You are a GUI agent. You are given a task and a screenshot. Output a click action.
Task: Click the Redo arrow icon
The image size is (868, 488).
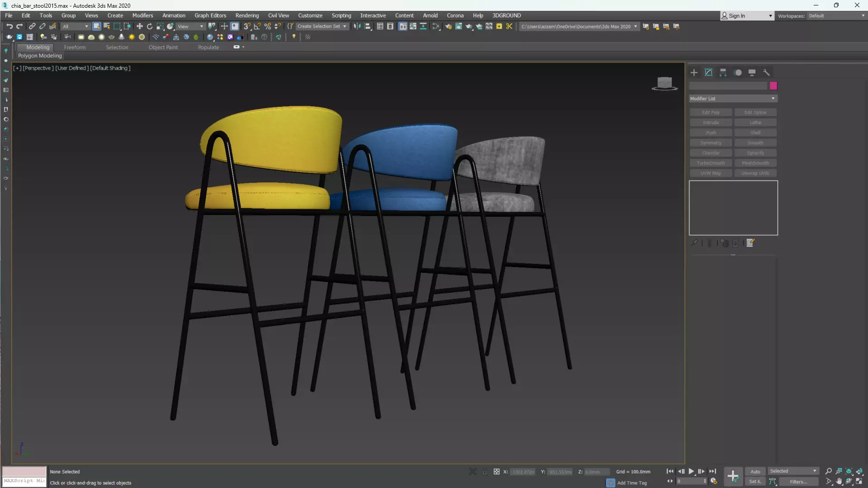pyautogui.click(x=19, y=26)
